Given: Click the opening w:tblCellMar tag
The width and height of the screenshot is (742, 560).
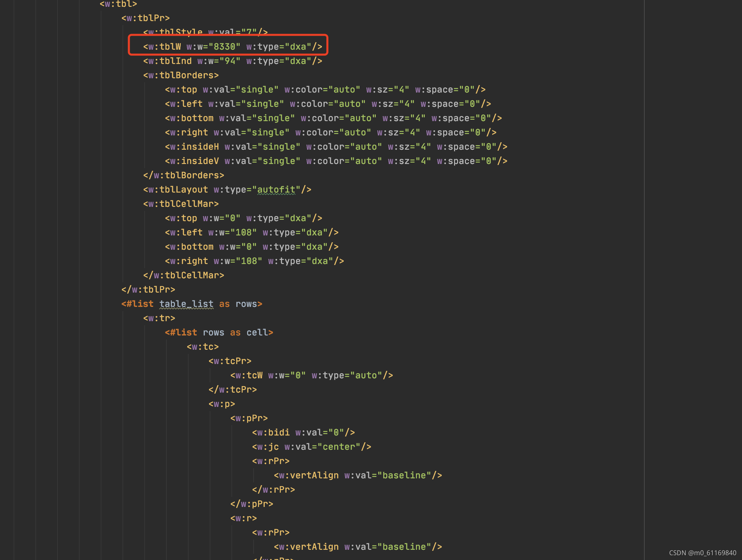Looking at the screenshot, I should pos(181,204).
